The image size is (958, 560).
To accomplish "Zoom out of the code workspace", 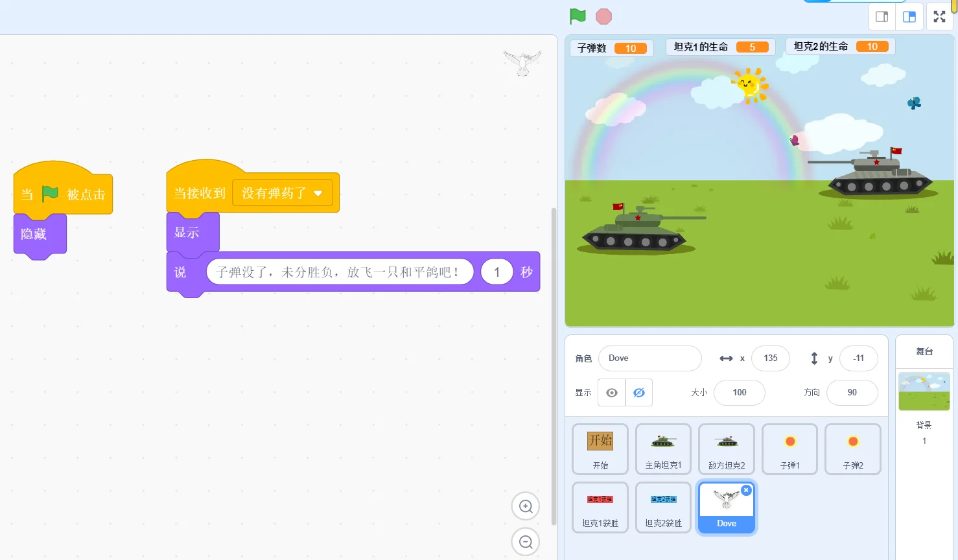I will coord(525,541).
